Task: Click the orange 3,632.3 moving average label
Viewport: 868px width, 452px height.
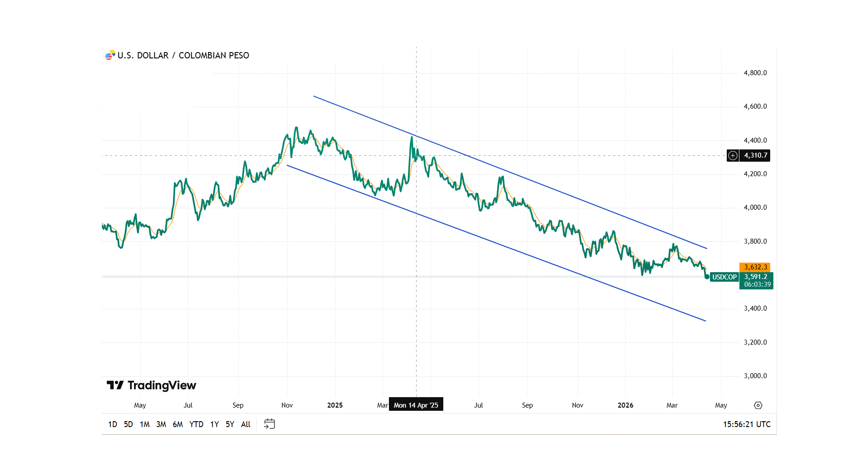Action: (755, 267)
